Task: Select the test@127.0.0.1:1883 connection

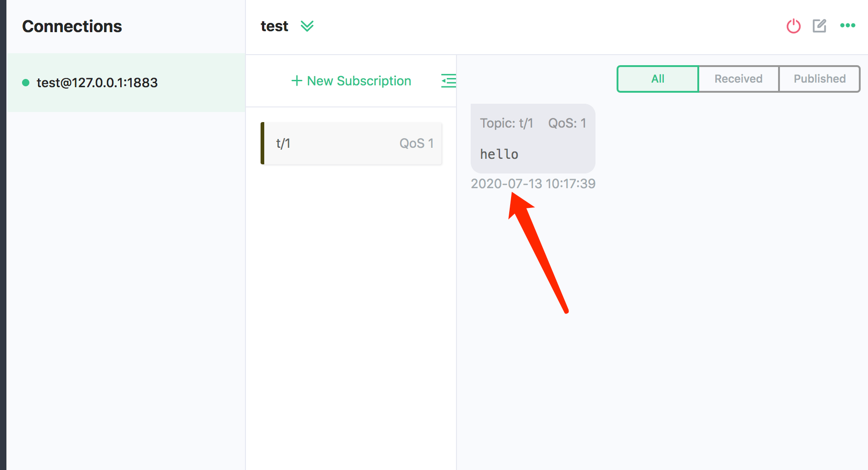Action: coord(97,83)
